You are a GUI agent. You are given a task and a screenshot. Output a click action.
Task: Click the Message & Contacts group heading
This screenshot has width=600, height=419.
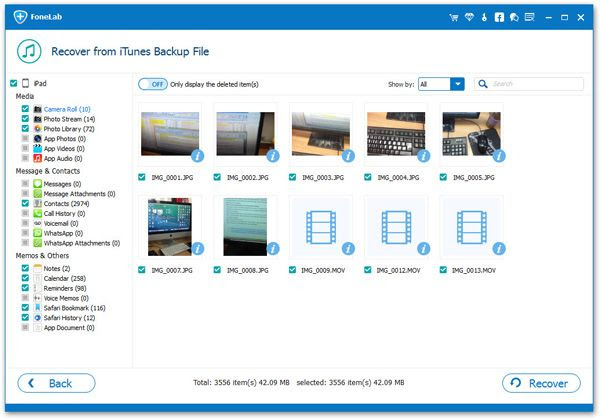pos(48,171)
